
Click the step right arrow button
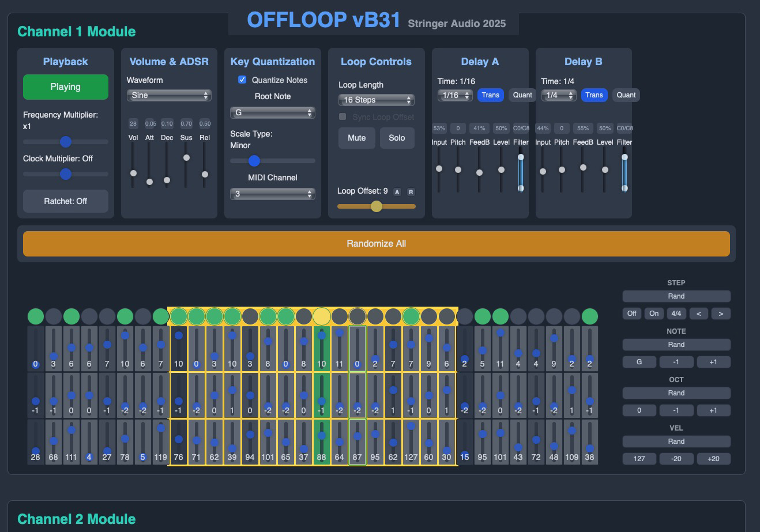point(721,314)
